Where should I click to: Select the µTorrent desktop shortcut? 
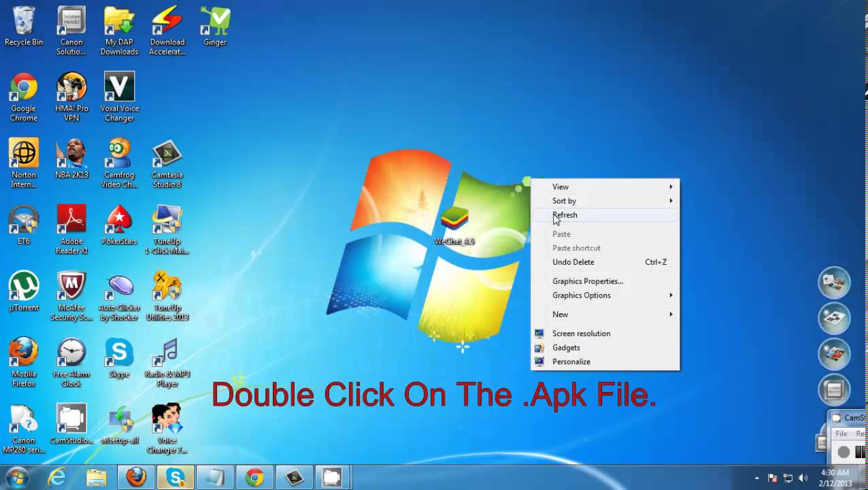(24, 293)
